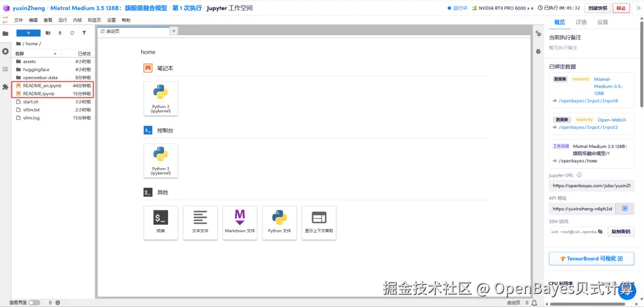Click the 创建快照 button
The width and height of the screenshot is (644, 307).
click(597, 8)
